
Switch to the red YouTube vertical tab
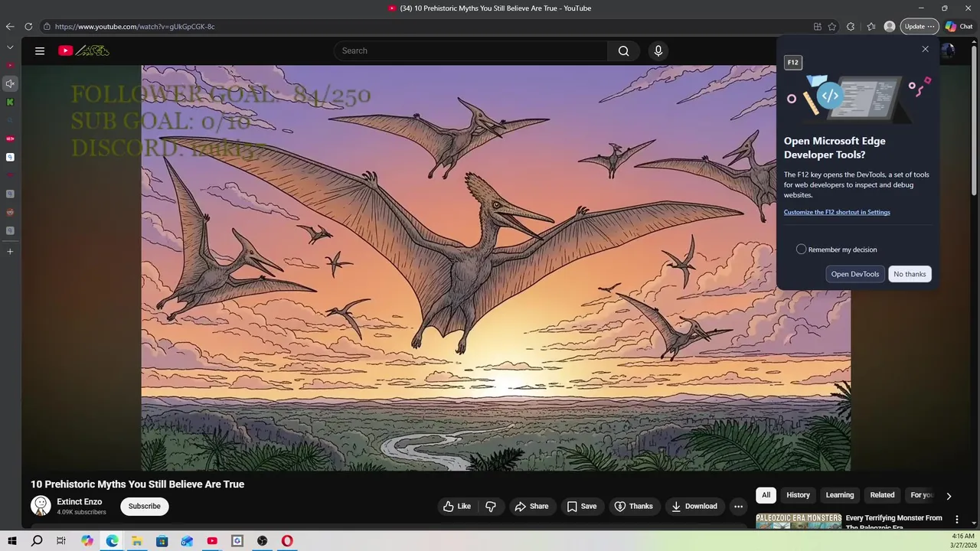[x=10, y=65]
